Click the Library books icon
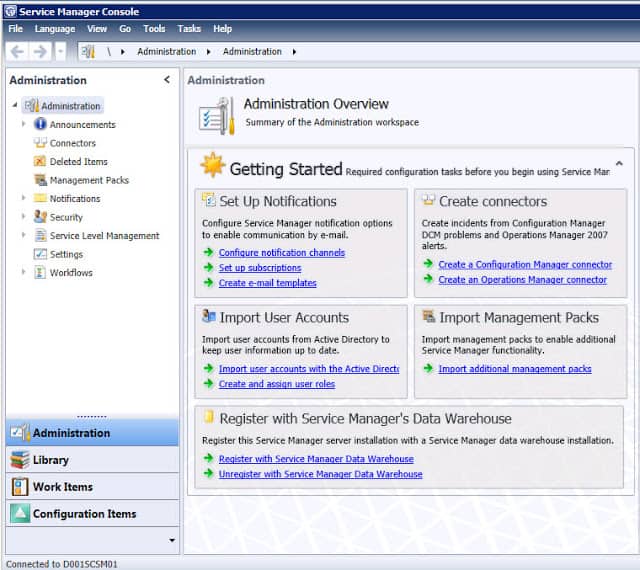This screenshot has height=570, width=640. [20, 460]
